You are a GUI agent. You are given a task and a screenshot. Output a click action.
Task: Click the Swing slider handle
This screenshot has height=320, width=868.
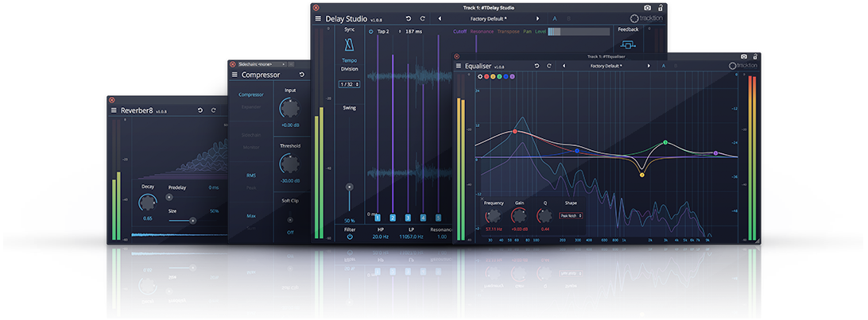tap(349, 187)
